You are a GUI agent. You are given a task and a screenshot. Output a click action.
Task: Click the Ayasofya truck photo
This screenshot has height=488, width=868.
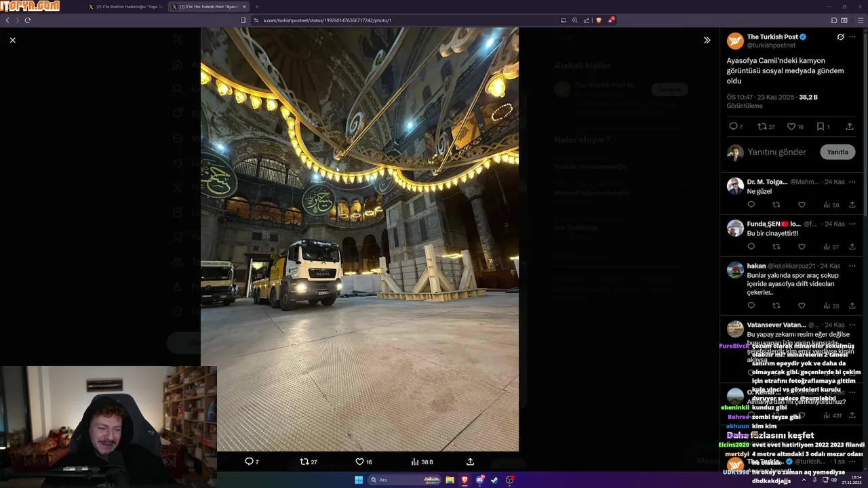[359, 239]
